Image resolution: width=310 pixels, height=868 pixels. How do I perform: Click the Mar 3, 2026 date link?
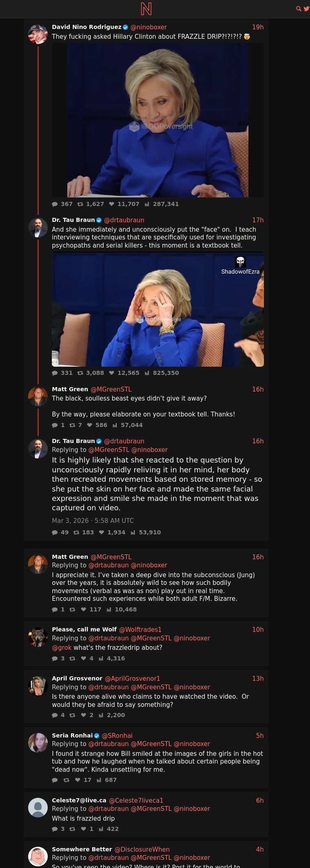pos(93,520)
